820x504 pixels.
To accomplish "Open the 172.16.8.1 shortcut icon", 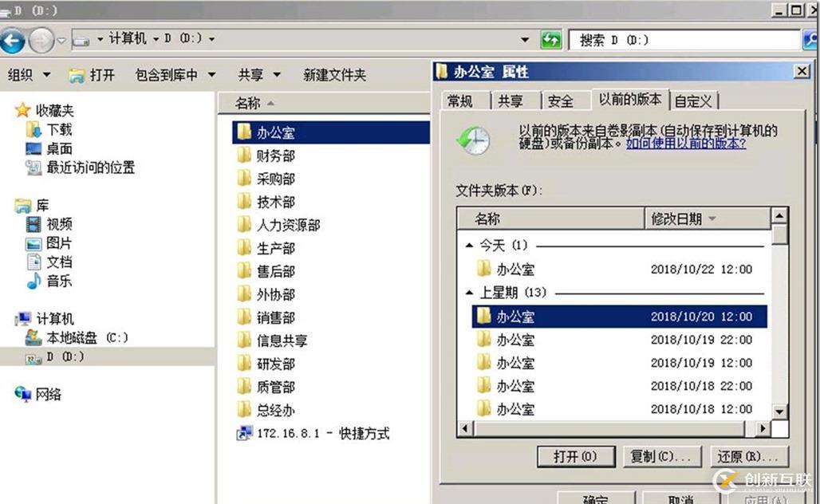I will tap(244, 433).
